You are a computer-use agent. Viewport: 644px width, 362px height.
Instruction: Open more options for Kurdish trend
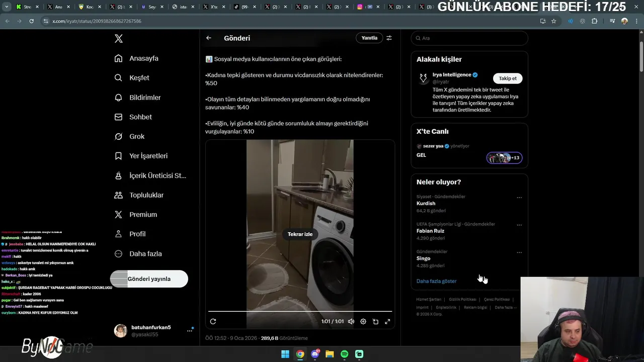point(519,198)
